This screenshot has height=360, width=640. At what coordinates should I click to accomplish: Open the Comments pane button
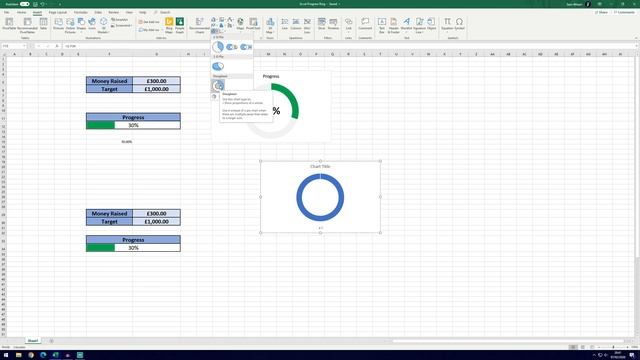(x=625, y=13)
